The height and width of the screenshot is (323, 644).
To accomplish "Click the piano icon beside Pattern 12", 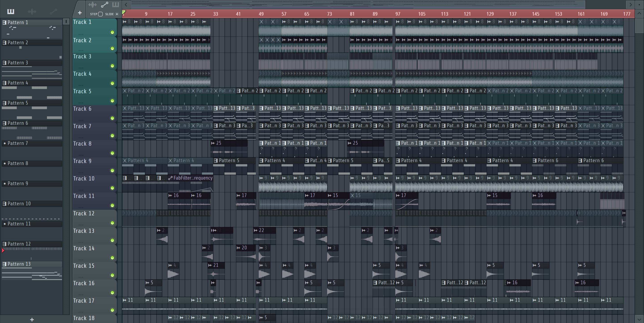I will [4, 244].
